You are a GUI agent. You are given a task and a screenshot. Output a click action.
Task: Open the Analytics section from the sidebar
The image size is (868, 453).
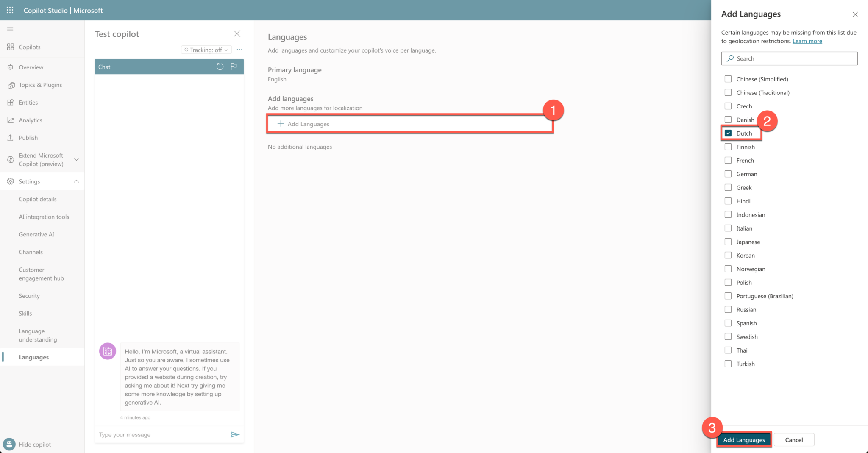pos(30,120)
